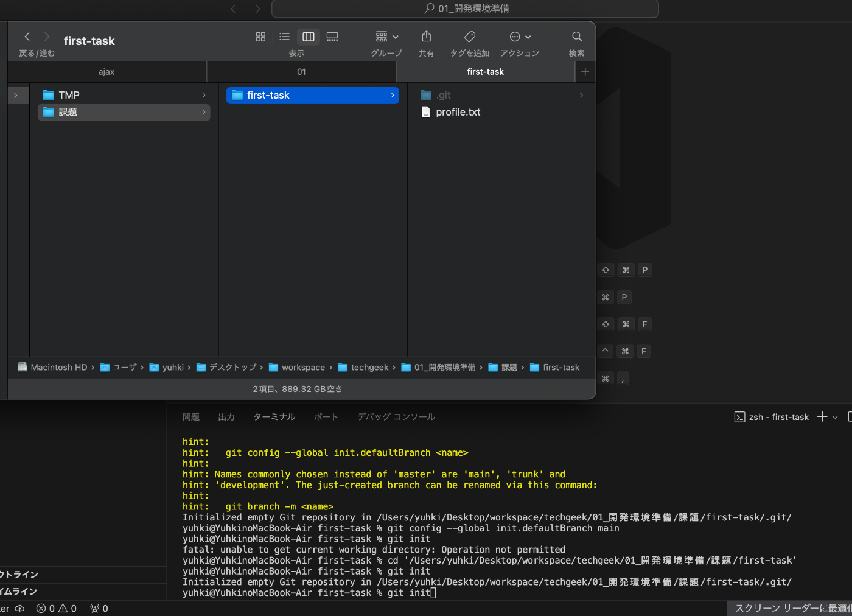Click the terminal line starting with cd '/Users/yuhki
852x616 pixels.
(x=489, y=561)
